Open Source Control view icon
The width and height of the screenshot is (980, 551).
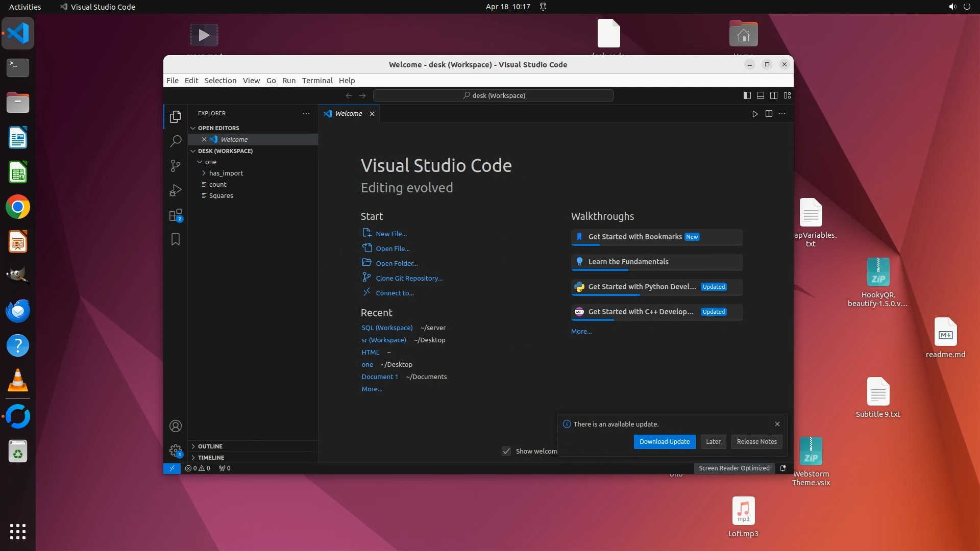[176, 165]
